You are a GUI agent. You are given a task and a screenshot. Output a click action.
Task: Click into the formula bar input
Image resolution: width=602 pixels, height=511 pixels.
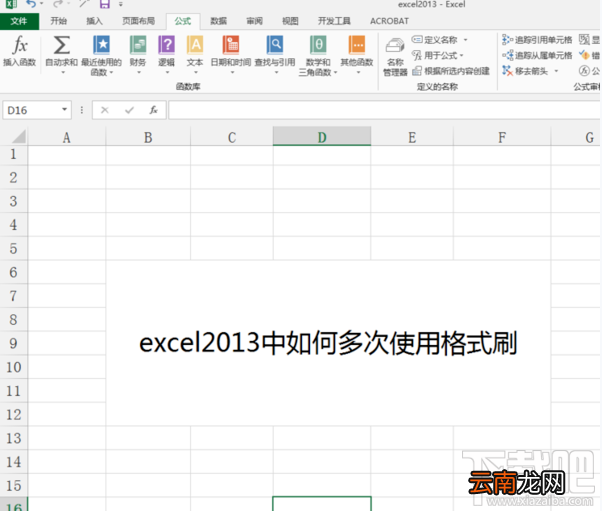pyautogui.click(x=385, y=110)
